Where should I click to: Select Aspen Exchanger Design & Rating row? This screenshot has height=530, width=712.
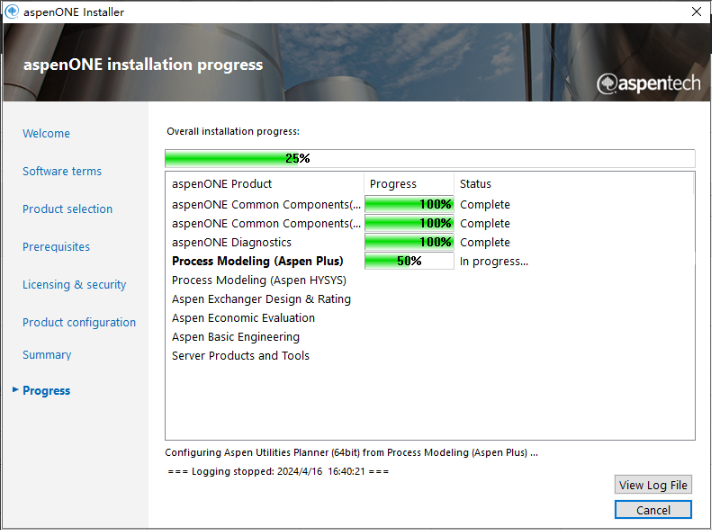click(x=430, y=299)
